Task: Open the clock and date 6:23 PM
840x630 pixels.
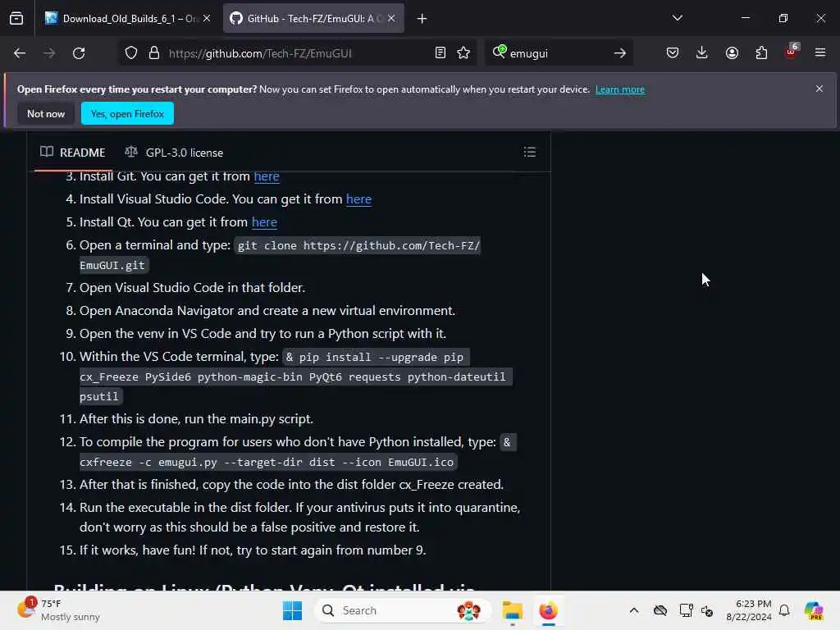Action: pos(749,610)
